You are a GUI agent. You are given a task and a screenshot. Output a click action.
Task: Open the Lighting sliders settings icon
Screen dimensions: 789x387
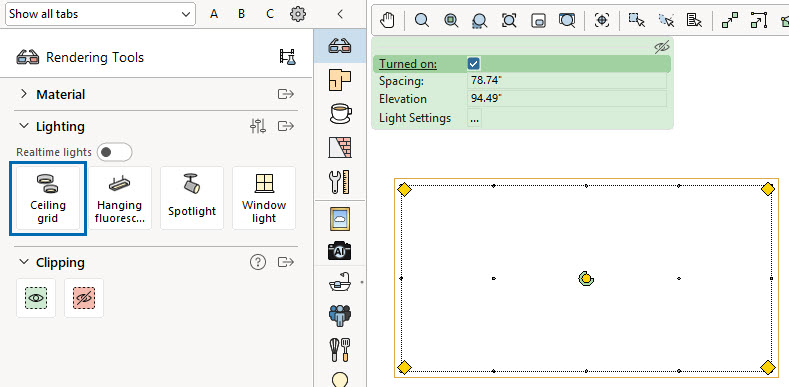[x=258, y=126]
